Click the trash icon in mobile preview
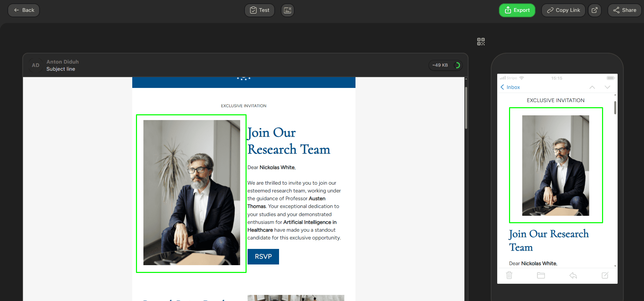 [x=509, y=275]
